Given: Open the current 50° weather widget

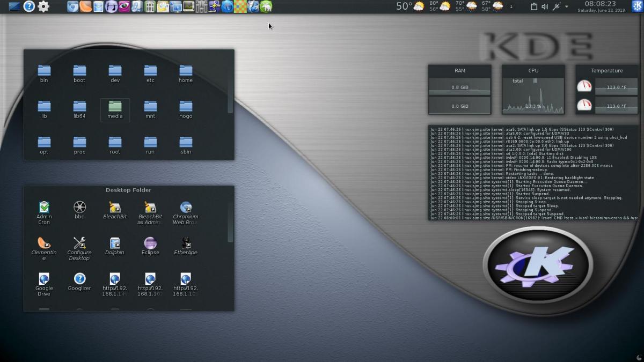Looking at the screenshot, I should [411, 6].
